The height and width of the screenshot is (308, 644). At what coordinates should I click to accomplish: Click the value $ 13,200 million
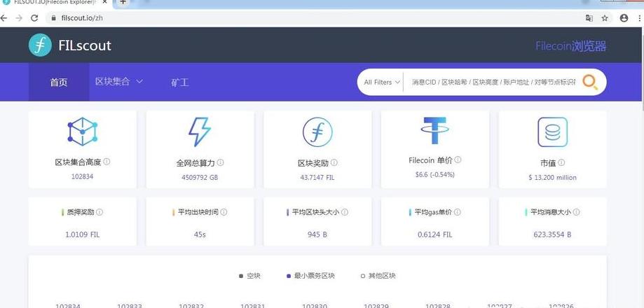point(552,178)
